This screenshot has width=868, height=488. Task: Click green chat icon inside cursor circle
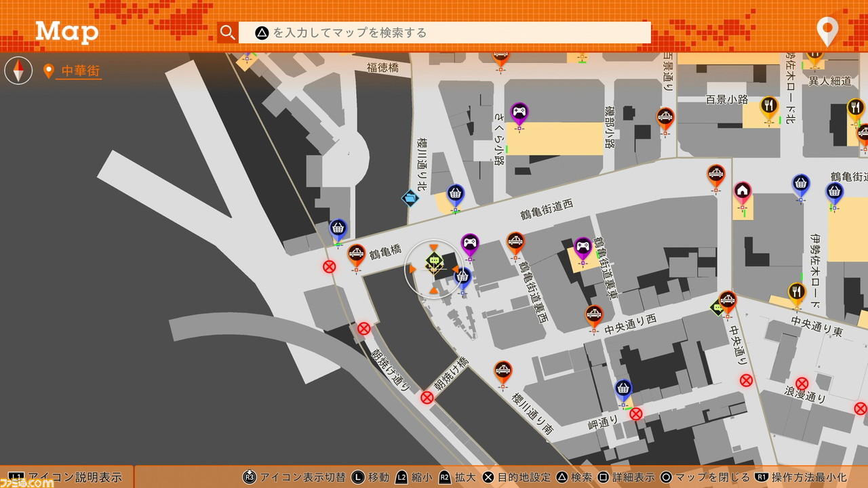pyautogui.click(x=434, y=260)
